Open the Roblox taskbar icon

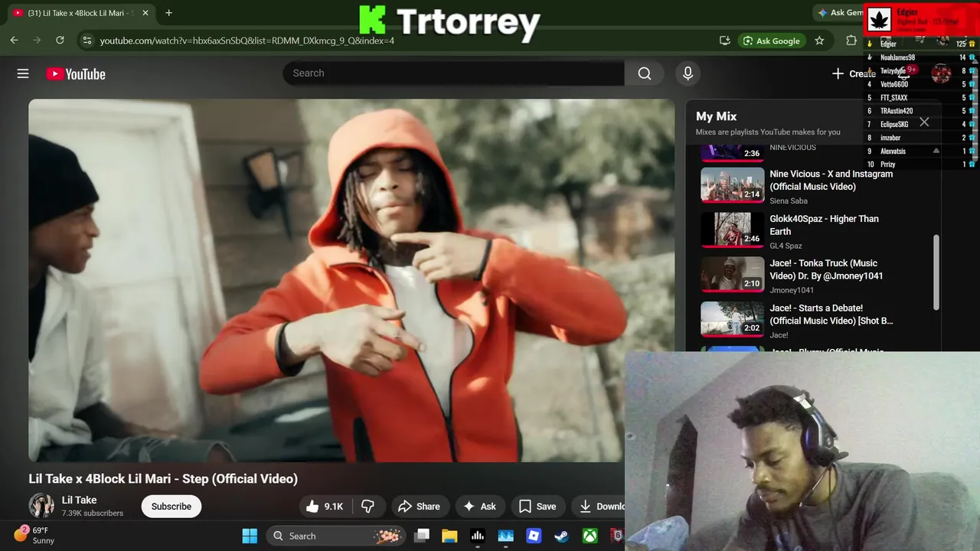pyautogui.click(x=534, y=536)
